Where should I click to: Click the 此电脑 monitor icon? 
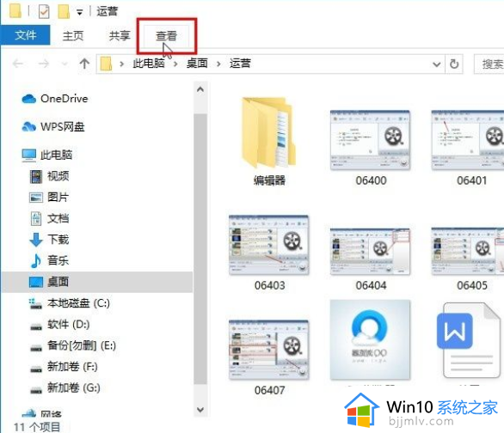point(29,156)
